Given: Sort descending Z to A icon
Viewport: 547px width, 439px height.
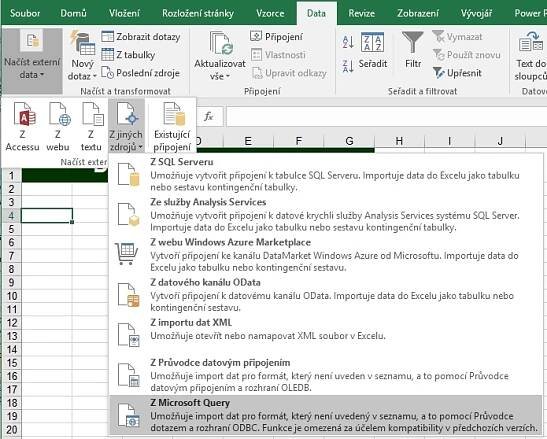Looking at the screenshot, I should 348,66.
